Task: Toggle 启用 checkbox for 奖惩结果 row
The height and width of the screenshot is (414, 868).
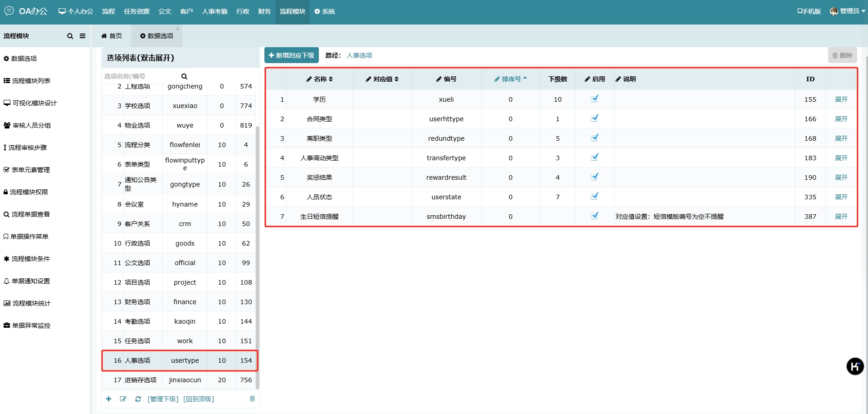Action: tap(595, 177)
